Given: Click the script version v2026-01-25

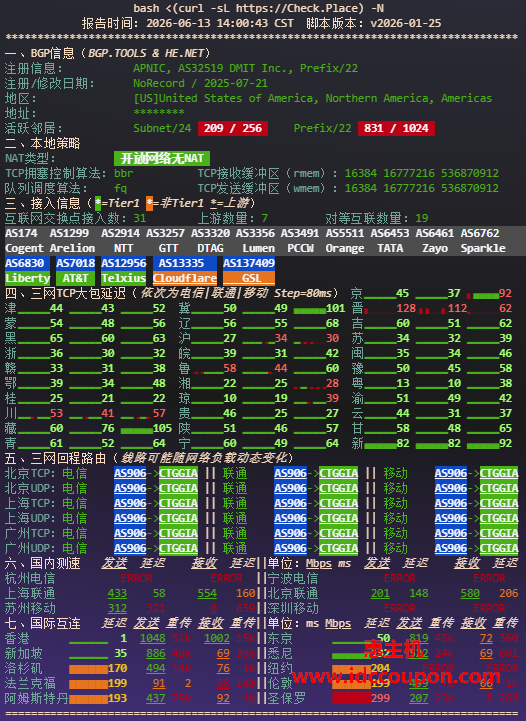Looking at the screenshot, I should pos(406,23).
